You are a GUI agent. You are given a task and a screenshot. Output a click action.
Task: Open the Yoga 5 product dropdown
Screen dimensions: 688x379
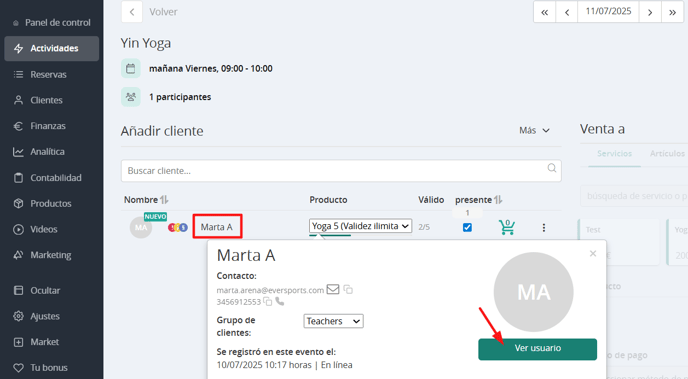coord(360,226)
